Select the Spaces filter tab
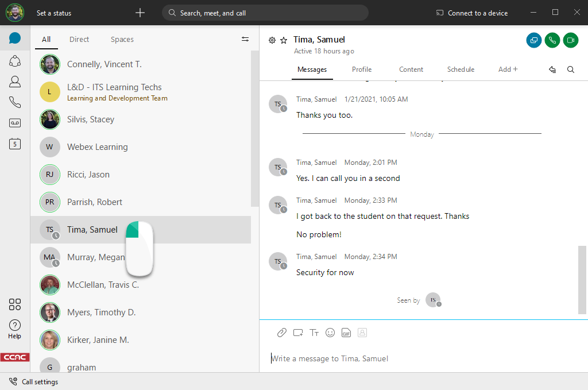Image resolution: width=588 pixels, height=390 pixels. coord(122,40)
